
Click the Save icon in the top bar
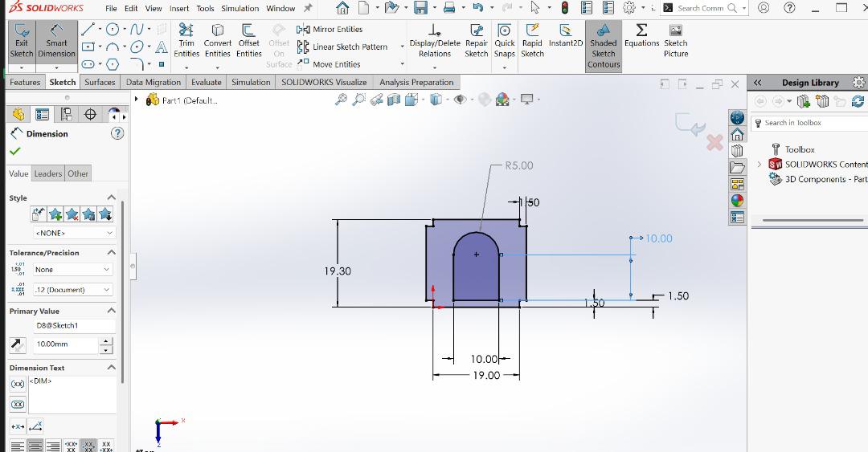click(x=420, y=8)
